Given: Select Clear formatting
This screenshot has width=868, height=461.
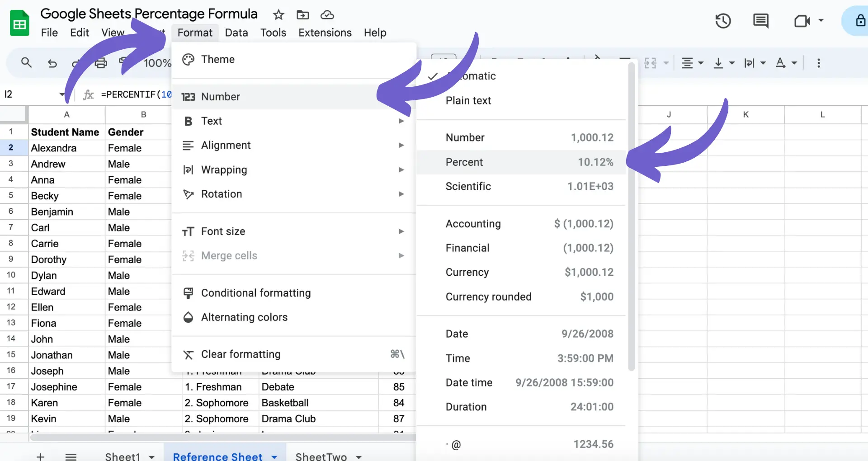Looking at the screenshot, I should (294, 354).
